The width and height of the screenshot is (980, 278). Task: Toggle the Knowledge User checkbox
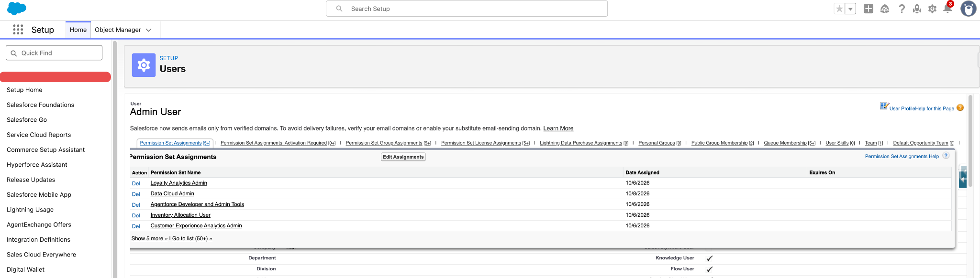(x=709, y=258)
